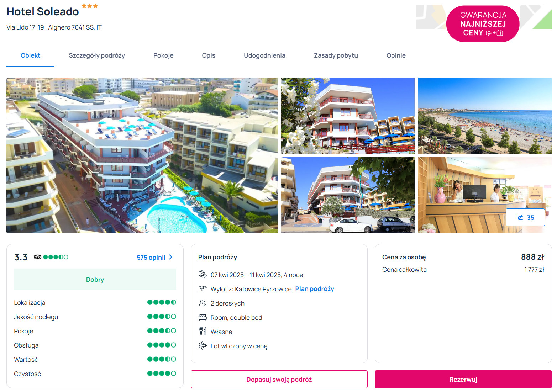Open the Opinie tab
Screen dimensions: 557x392
(x=396, y=55)
